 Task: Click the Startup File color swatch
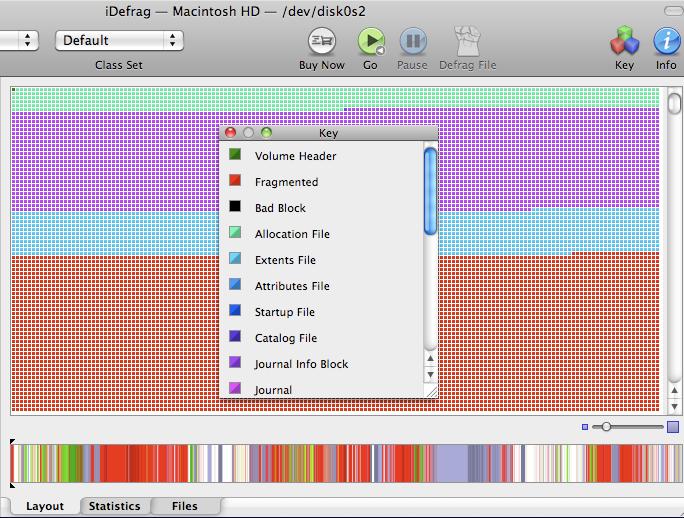235,310
